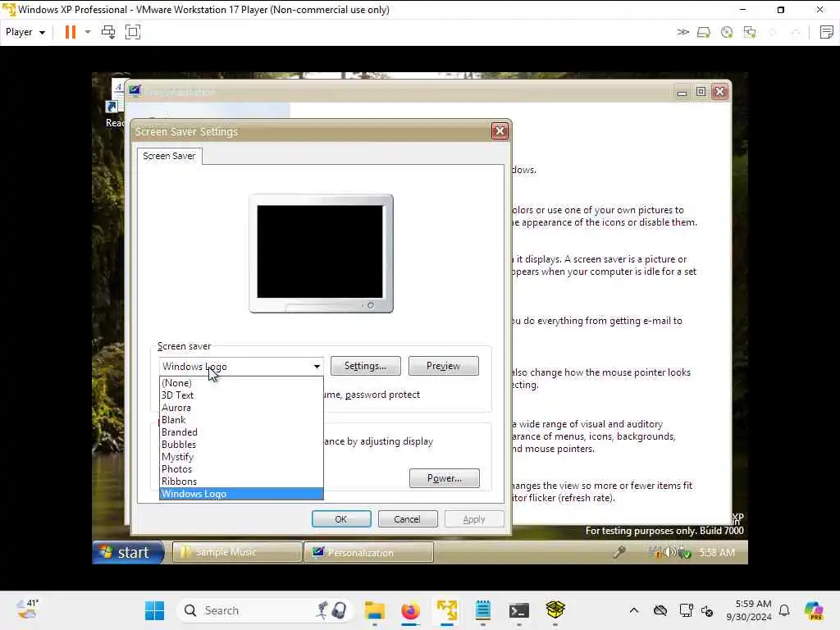
Task: Click the XP tray volume speaker icon
Action: pyautogui.click(x=669, y=552)
